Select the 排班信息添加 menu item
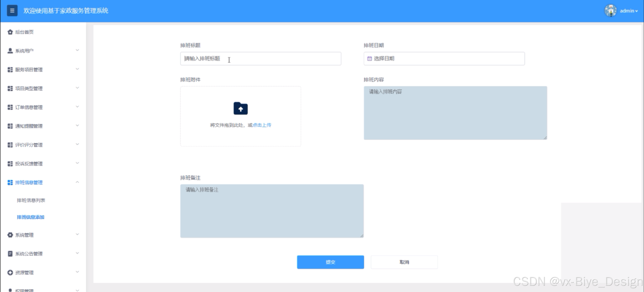 30,217
